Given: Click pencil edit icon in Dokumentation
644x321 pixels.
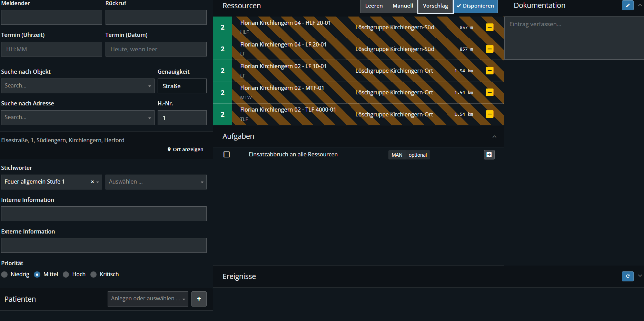Looking at the screenshot, I should tap(627, 6).
